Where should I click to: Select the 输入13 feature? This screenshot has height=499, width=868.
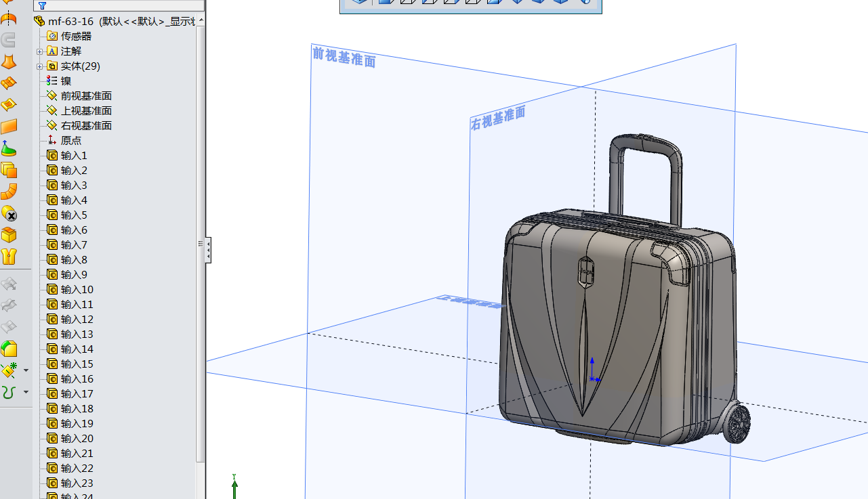point(70,334)
